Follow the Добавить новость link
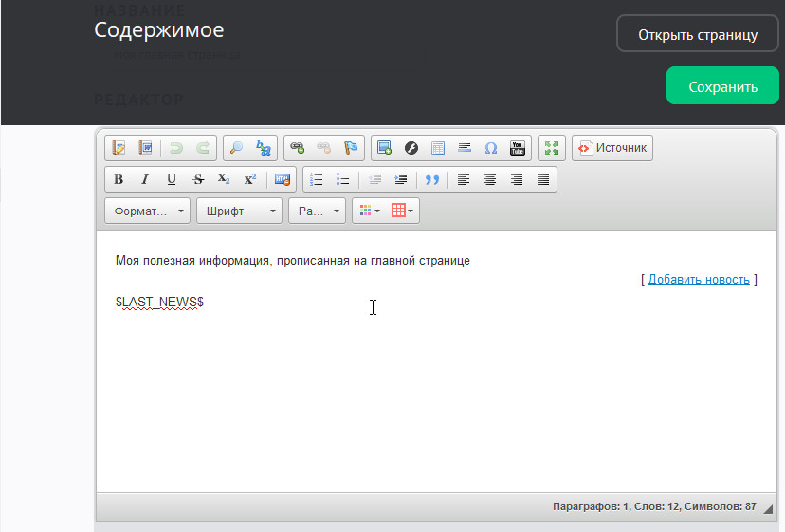 699,280
